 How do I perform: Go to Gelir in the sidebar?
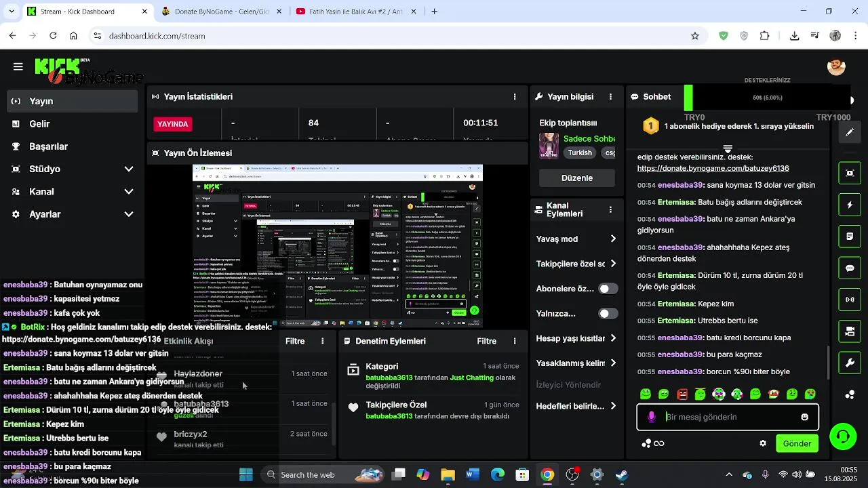click(72, 124)
